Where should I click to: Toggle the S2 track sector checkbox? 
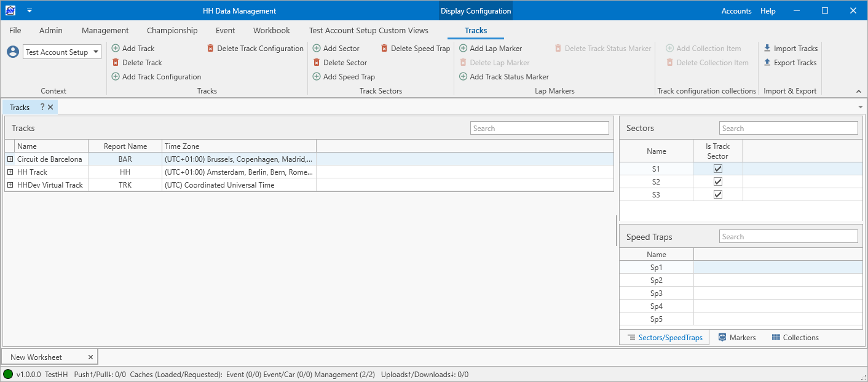(x=718, y=181)
